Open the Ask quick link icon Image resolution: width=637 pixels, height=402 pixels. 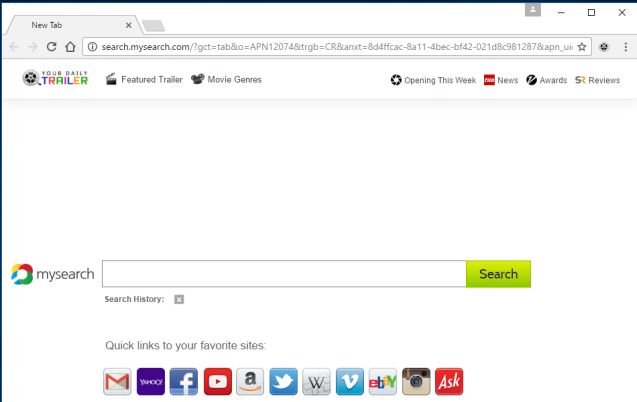point(449,381)
